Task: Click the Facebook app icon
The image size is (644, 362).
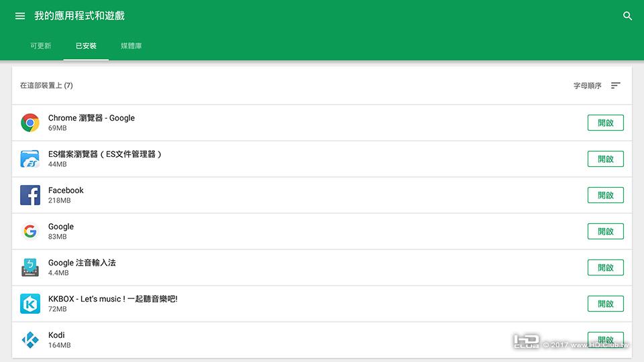Action: [x=30, y=195]
